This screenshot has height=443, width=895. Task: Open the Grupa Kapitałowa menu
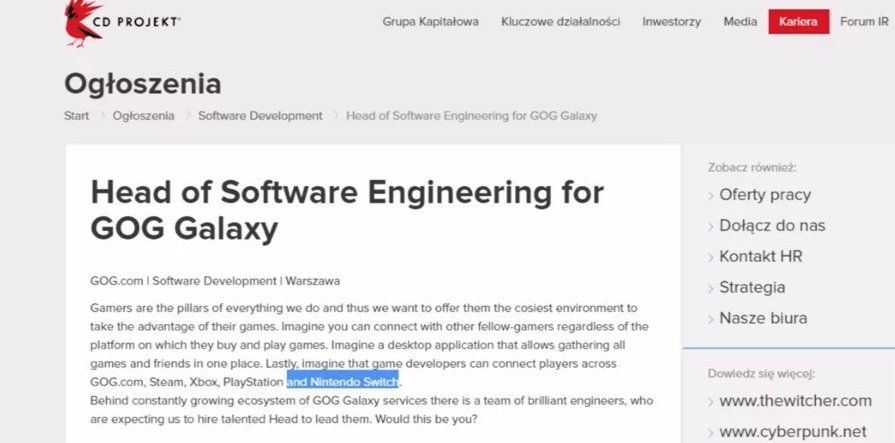(430, 22)
